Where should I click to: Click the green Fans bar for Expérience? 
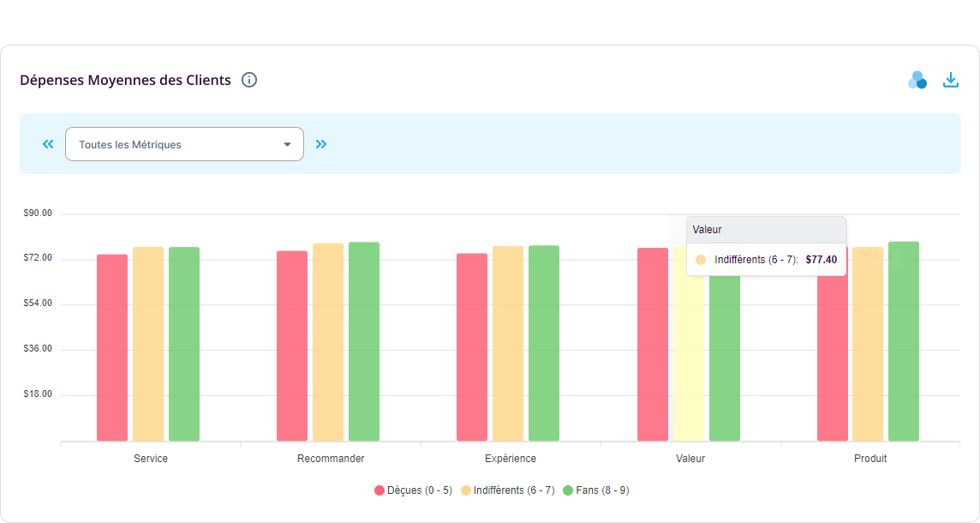point(544,344)
